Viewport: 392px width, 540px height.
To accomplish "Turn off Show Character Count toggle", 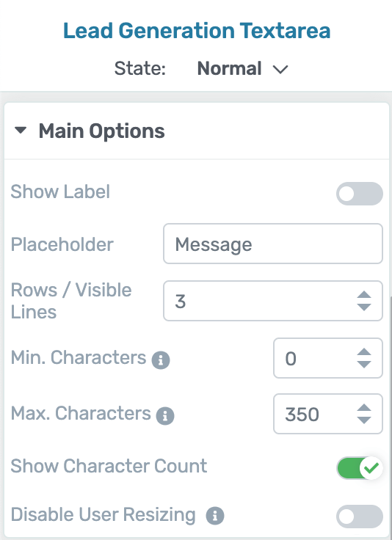I will 359,467.
